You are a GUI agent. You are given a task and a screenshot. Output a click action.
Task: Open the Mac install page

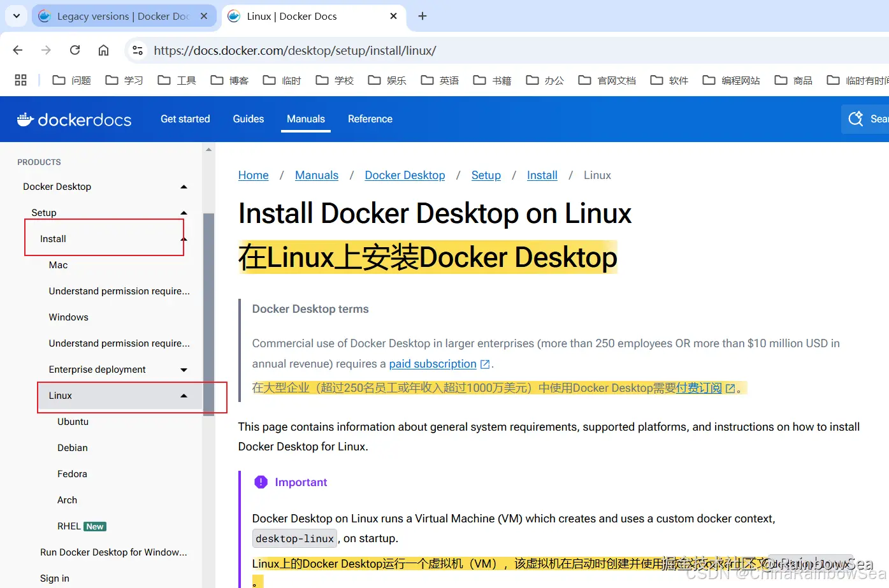click(58, 265)
